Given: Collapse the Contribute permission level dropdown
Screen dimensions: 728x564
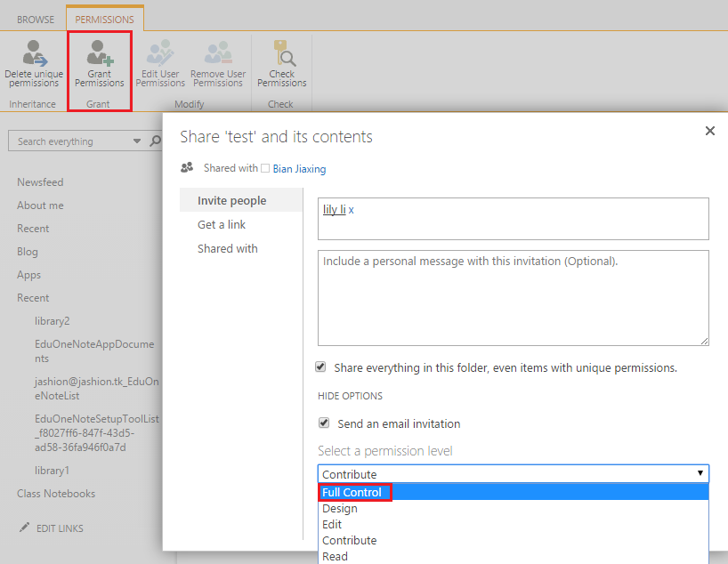Looking at the screenshot, I should coord(513,473).
